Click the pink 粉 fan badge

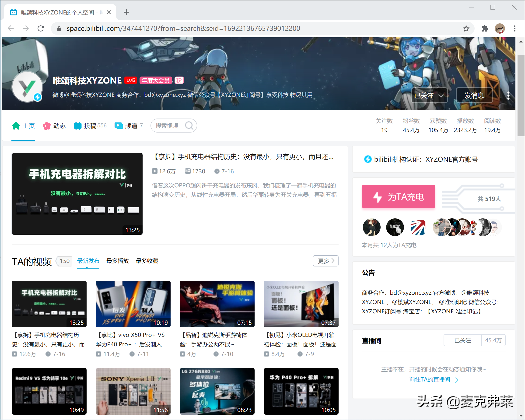pos(179,80)
